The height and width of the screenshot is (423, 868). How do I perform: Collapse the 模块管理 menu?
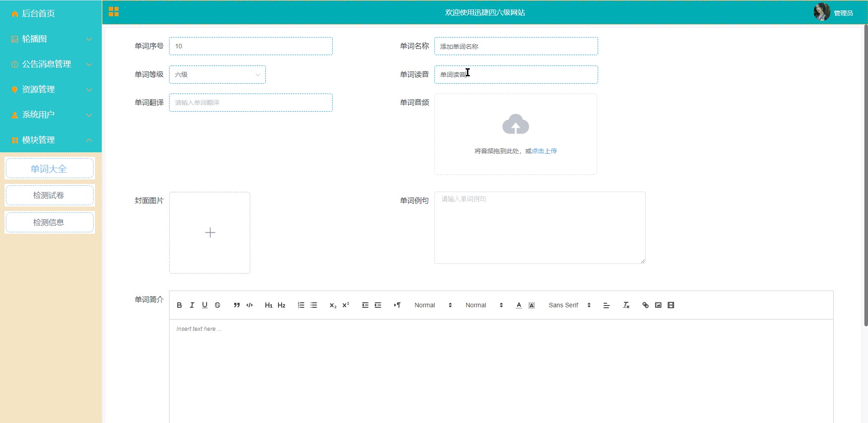[x=51, y=140]
